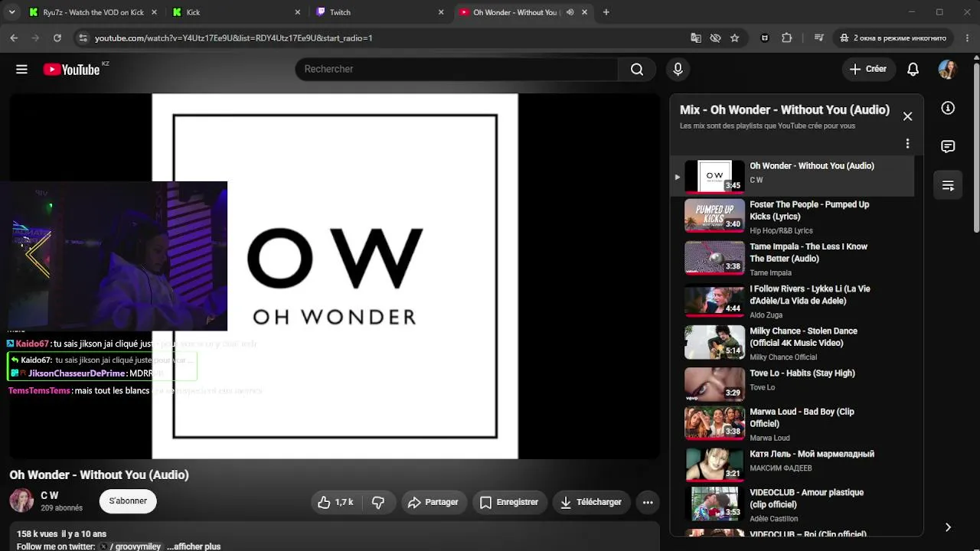Play Foster The People Pumped Up Kicks thumbnail
Screen dimensions: 980x551
click(714, 216)
